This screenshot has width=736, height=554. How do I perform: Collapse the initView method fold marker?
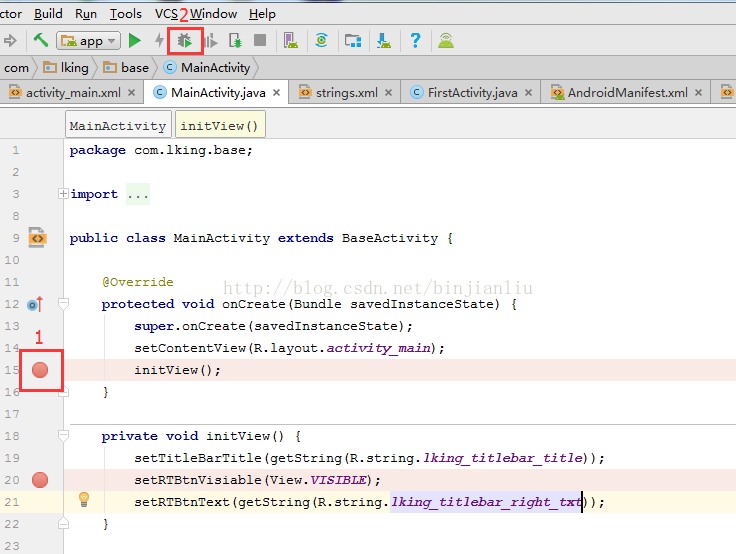[x=63, y=436]
